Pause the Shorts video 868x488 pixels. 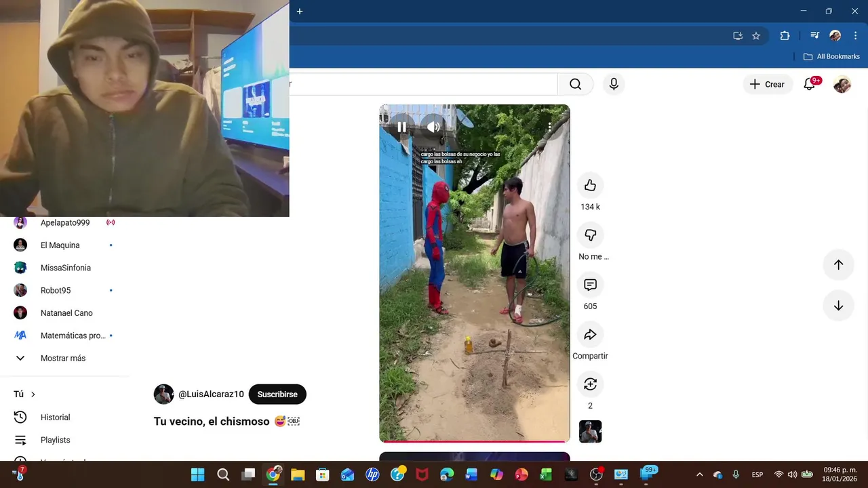401,127
